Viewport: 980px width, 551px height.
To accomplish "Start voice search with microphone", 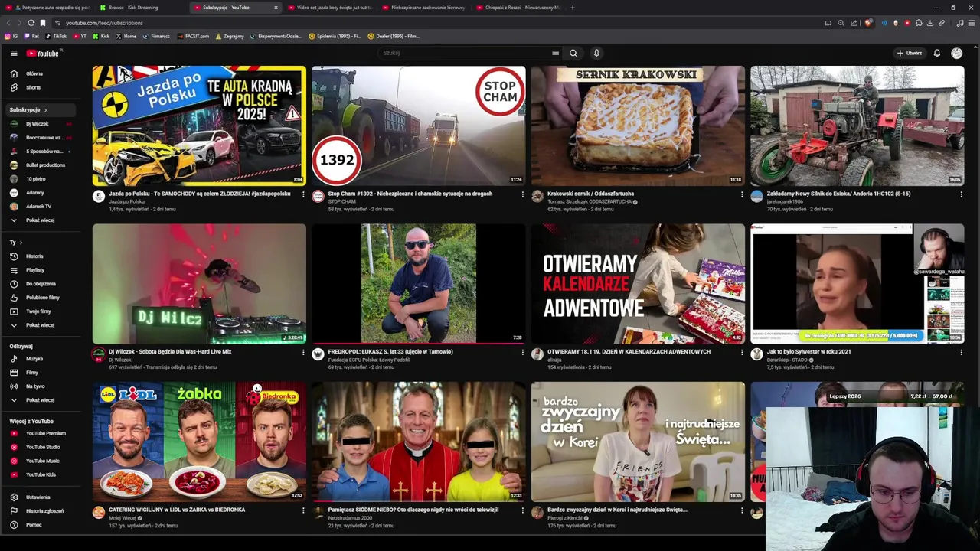I will point(596,53).
